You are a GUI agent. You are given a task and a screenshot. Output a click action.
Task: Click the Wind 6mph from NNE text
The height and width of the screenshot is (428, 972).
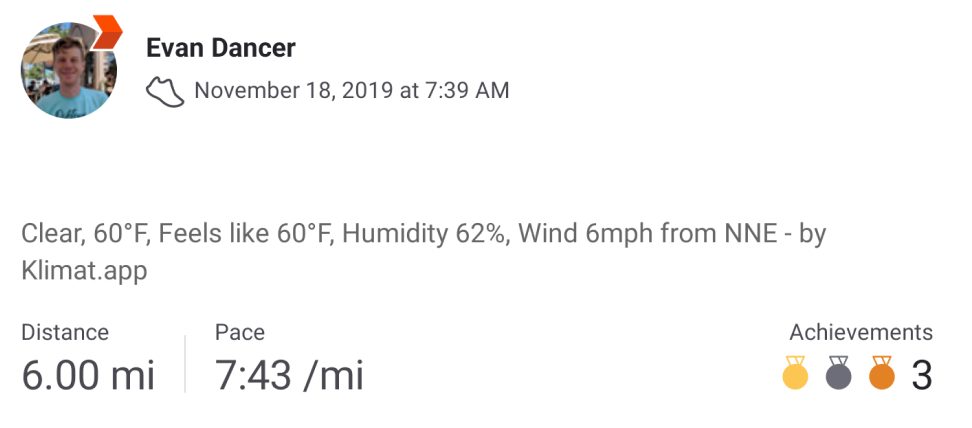(648, 234)
